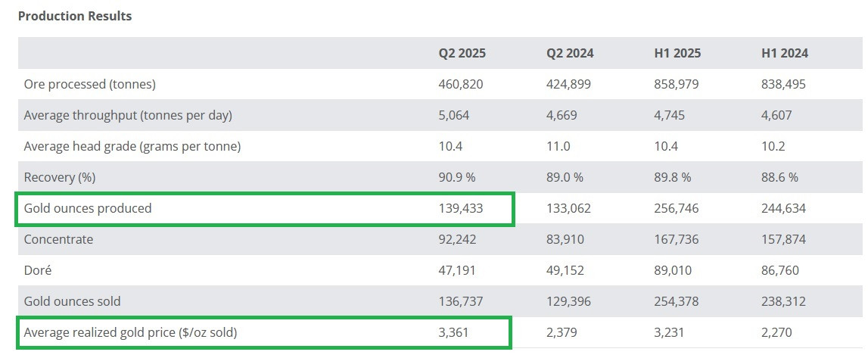Click the Production Results heading

coord(75,16)
